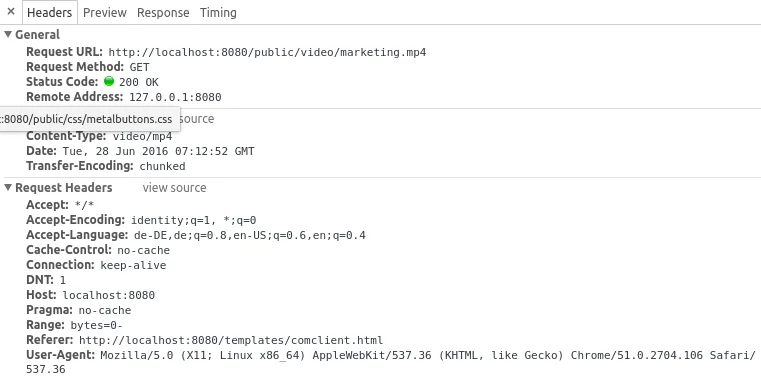Click the partially hidden response headers source link
This screenshot has width=761, height=386.
point(197,119)
